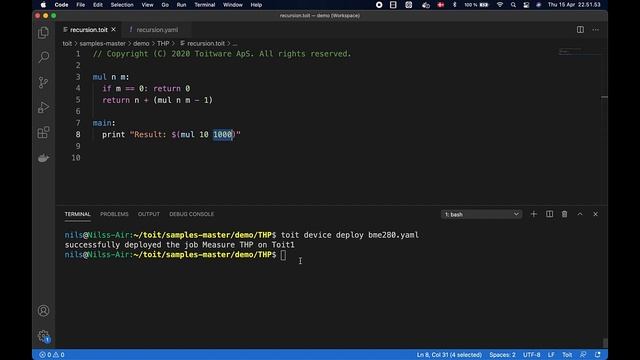Click the THP breadcrumb segment

click(163, 43)
